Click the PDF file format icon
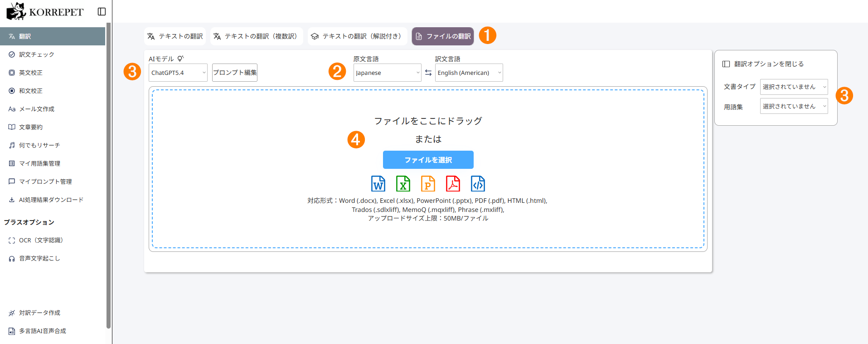The width and height of the screenshot is (868, 344). coord(453,184)
